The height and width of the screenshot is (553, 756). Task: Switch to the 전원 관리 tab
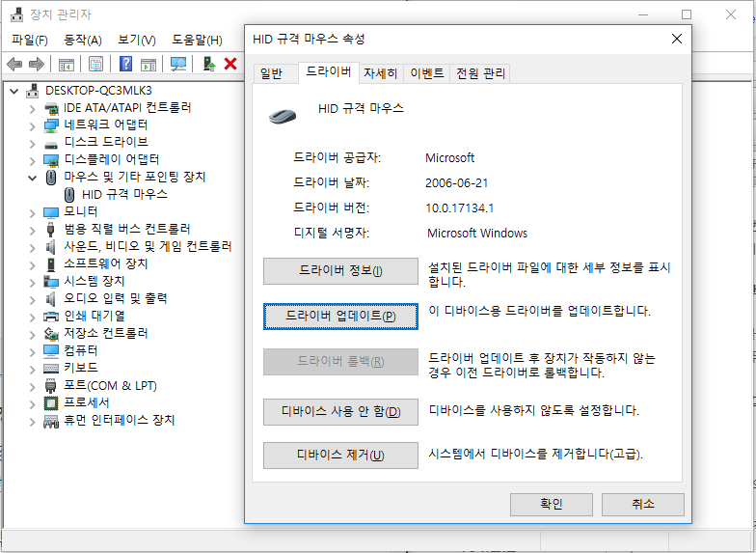(480, 73)
